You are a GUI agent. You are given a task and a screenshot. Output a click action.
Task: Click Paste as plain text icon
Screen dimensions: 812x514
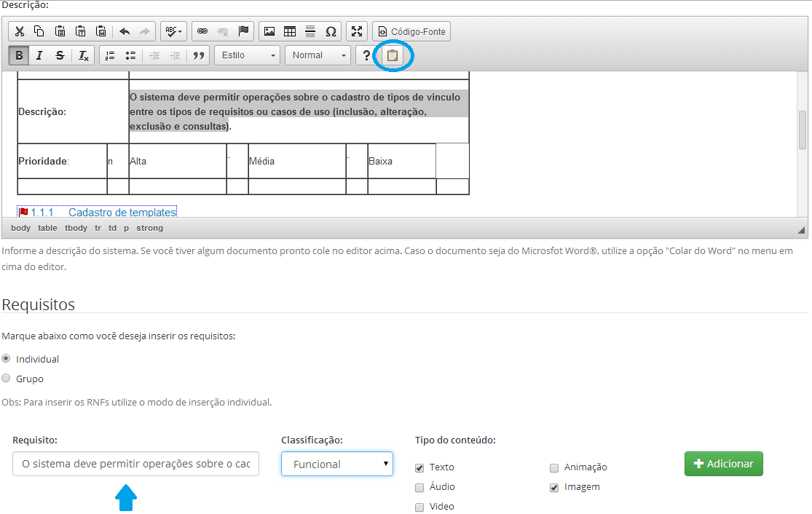click(x=81, y=31)
